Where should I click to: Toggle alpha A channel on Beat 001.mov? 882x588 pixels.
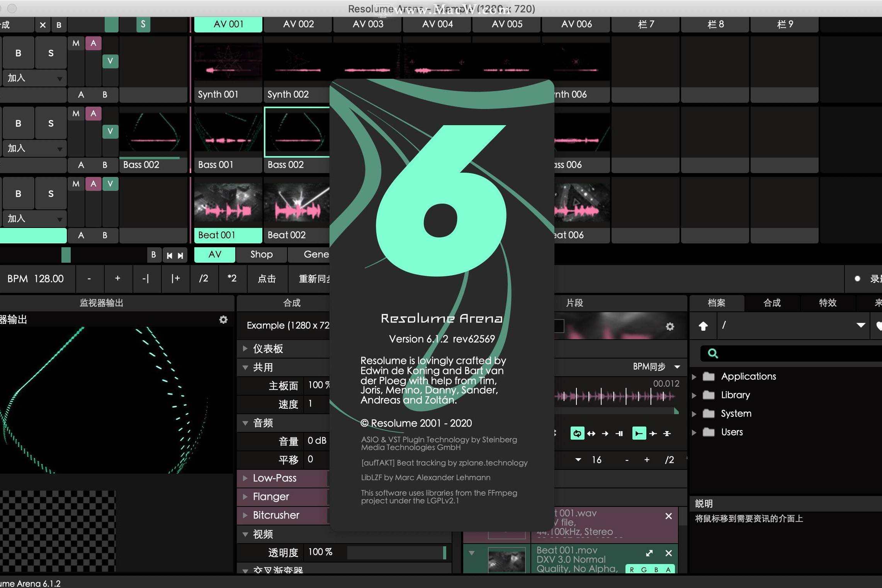pyautogui.click(x=668, y=569)
